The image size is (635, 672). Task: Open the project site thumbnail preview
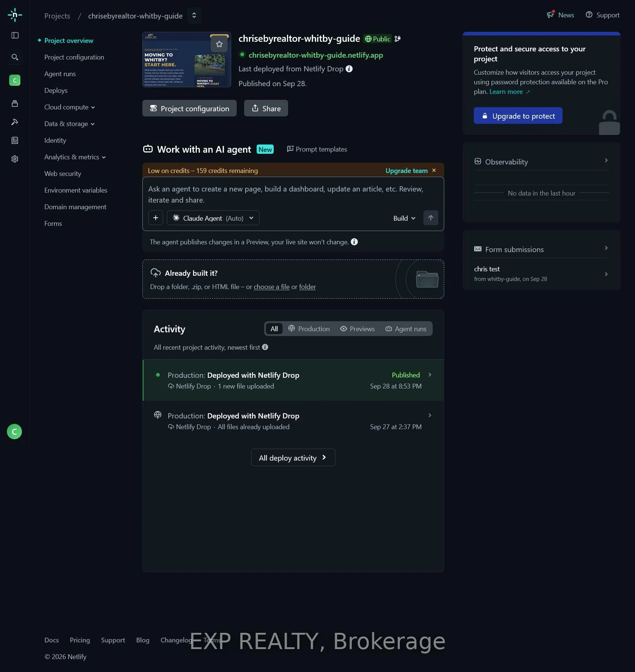(x=187, y=60)
